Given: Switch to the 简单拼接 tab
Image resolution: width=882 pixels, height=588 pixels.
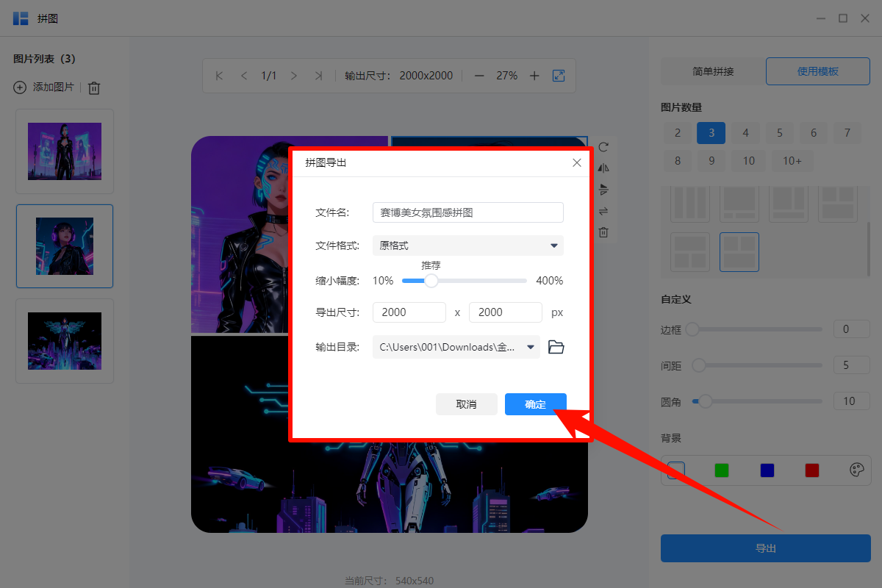Looking at the screenshot, I should click(711, 71).
